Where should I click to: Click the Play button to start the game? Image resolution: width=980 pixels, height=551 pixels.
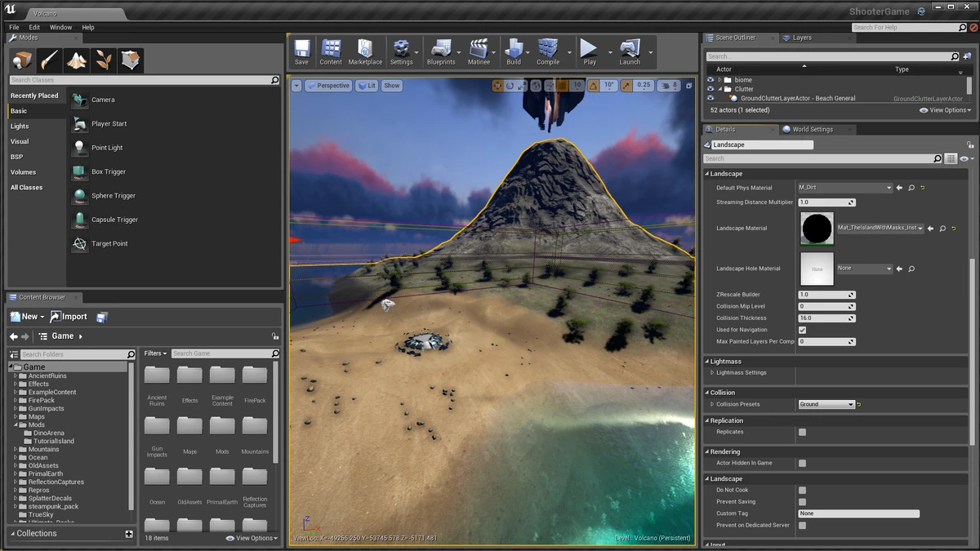click(587, 51)
